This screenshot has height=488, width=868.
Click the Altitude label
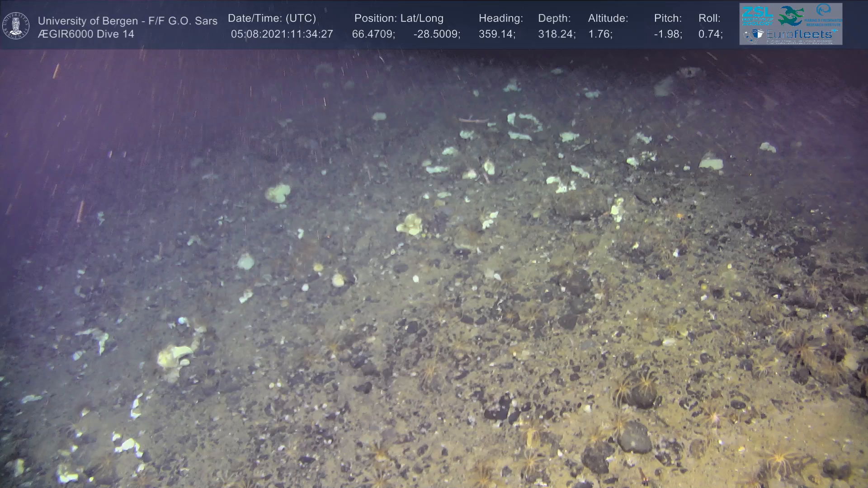click(608, 19)
